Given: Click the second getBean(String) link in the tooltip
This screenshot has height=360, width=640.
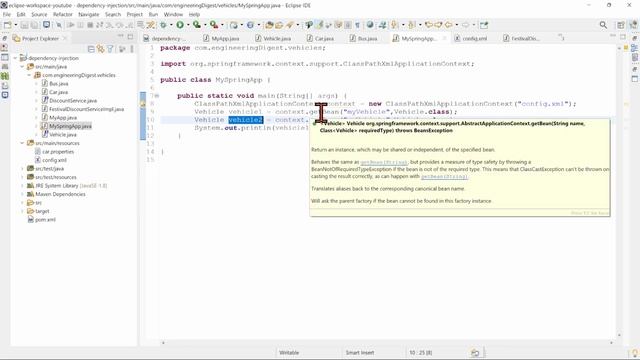Looking at the screenshot, I should coord(444,176).
